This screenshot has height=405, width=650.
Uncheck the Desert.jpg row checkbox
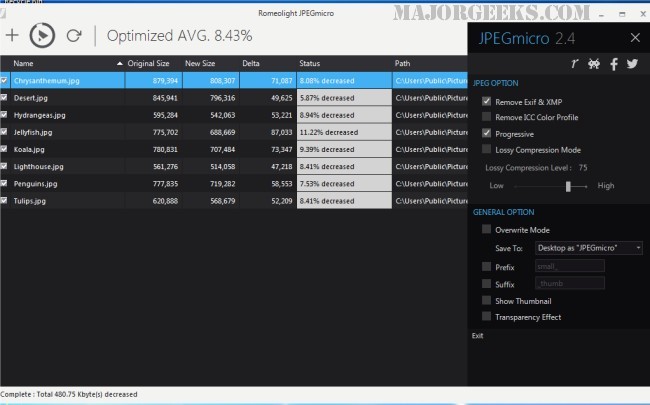pyautogui.click(x=4, y=97)
